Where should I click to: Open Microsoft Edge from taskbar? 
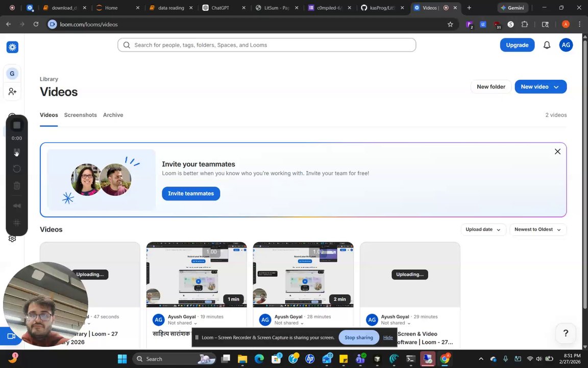pyautogui.click(x=259, y=359)
